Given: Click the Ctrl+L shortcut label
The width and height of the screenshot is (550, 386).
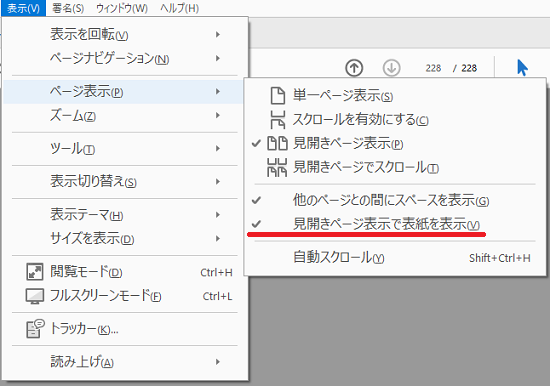Looking at the screenshot, I should tap(217, 296).
